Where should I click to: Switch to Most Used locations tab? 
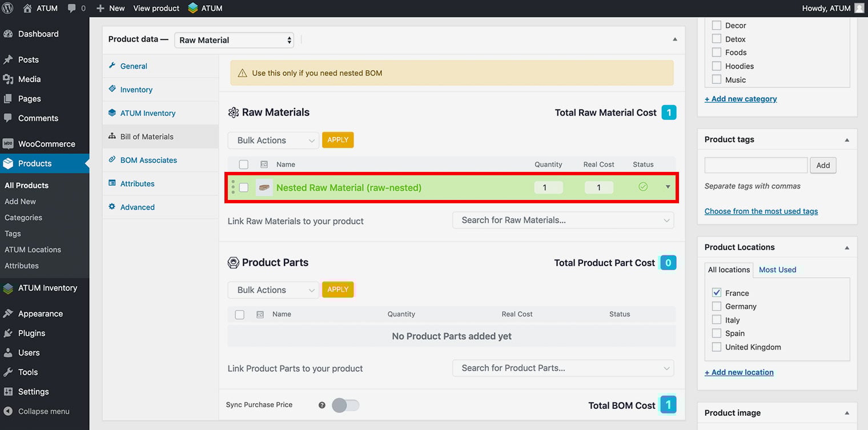(777, 270)
